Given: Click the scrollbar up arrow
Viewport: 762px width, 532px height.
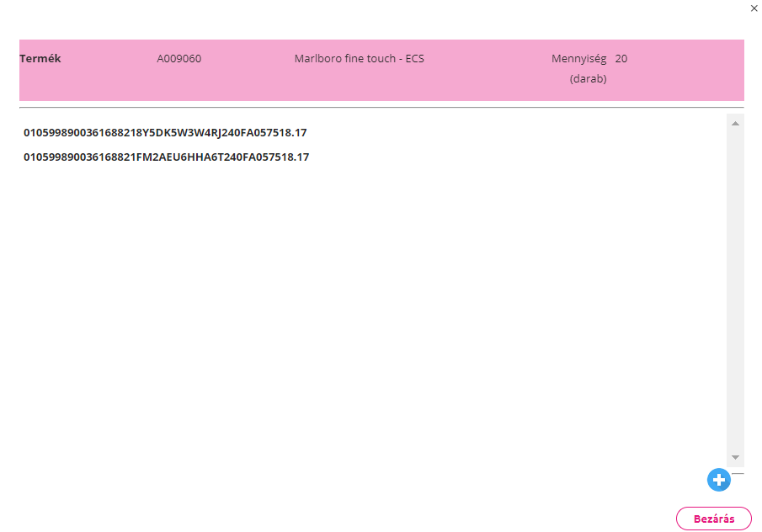Looking at the screenshot, I should pos(735,124).
